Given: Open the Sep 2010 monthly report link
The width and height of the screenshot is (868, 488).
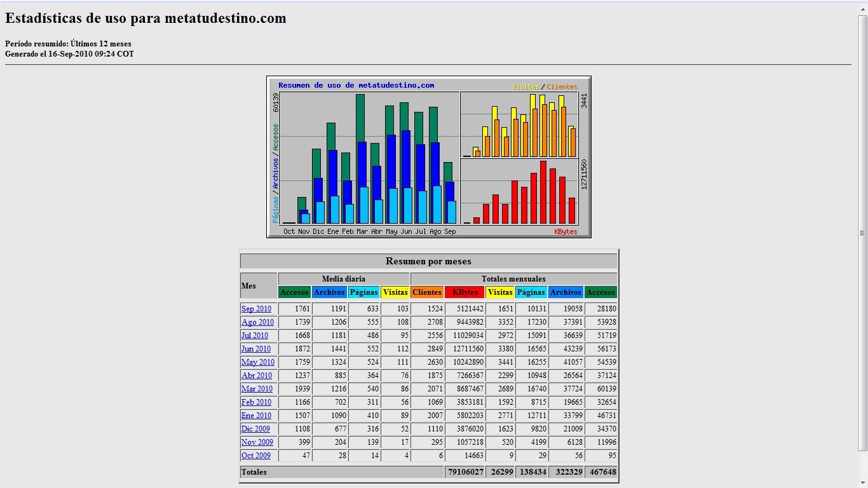Looking at the screenshot, I should tap(256, 309).
